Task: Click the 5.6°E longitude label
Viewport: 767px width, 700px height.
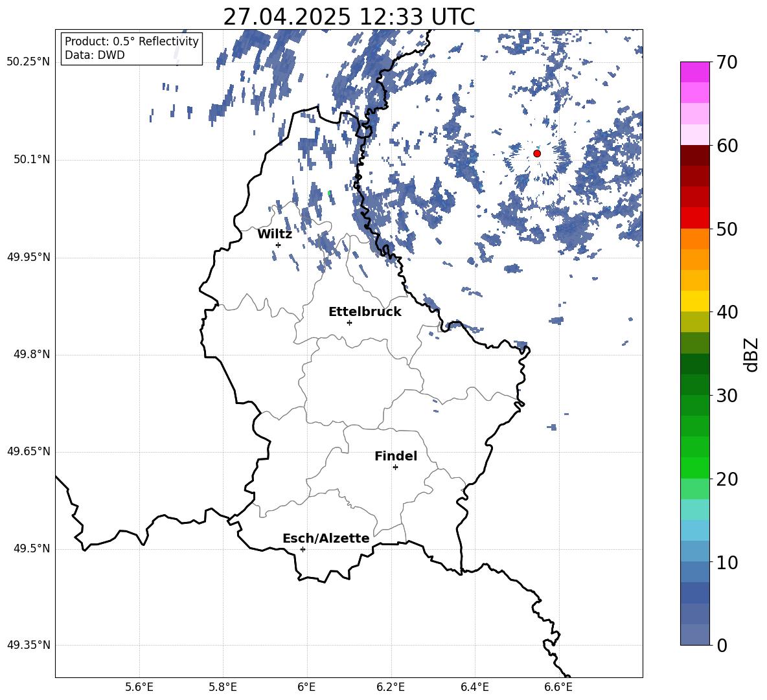Action: point(139,687)
